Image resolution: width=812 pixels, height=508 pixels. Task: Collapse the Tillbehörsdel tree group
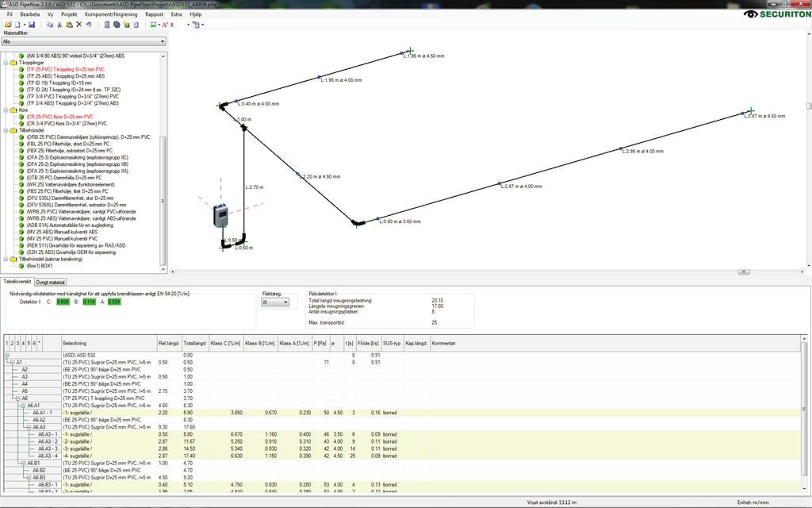coord(6,131)
